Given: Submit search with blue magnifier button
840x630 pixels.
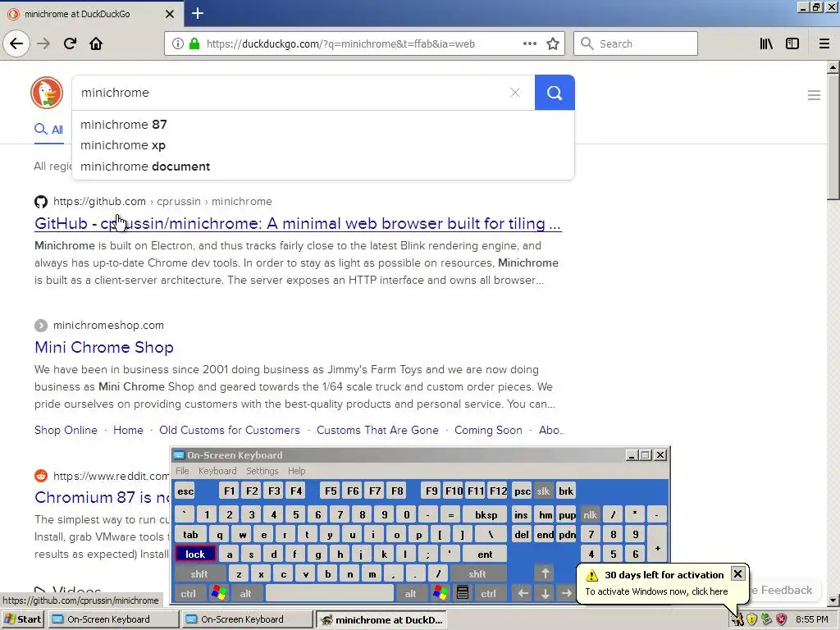Looking at the screenshot, I should 555,93.
